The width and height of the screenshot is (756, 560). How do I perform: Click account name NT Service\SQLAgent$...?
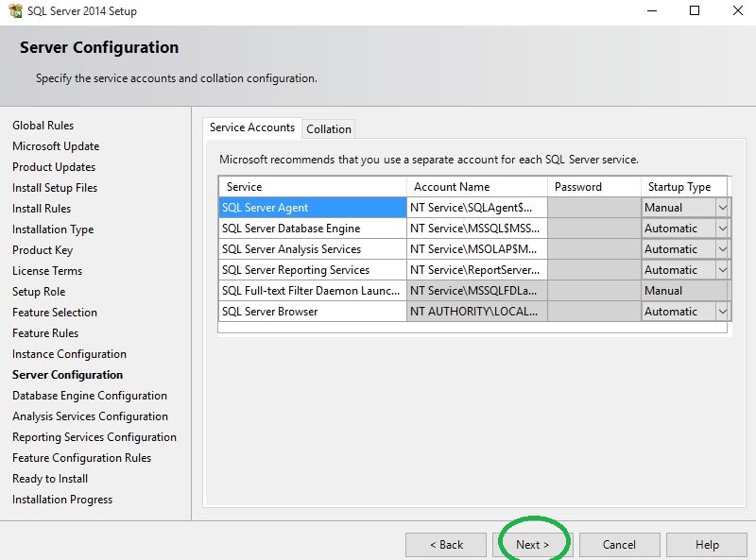477,208
